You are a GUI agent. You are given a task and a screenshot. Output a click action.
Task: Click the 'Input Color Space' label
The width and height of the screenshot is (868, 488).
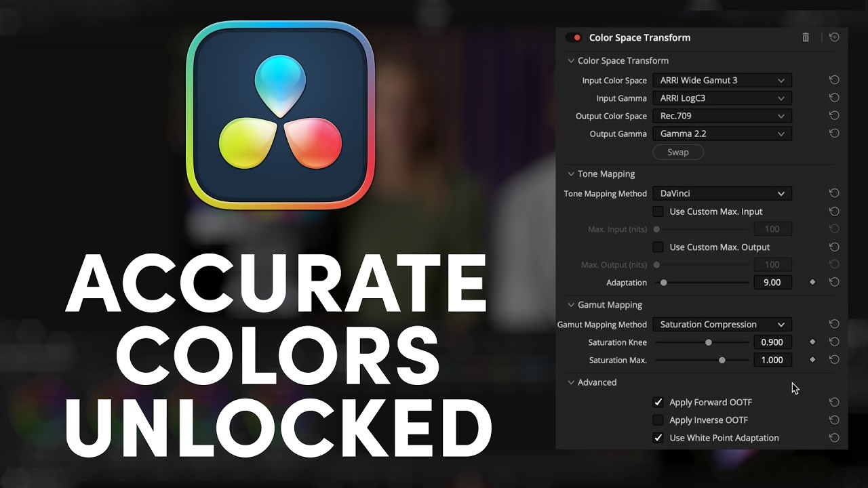(x=614, y=81)
